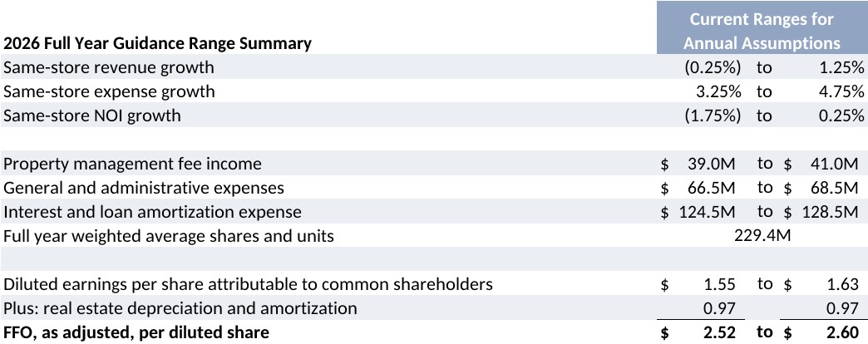Click the Same-store revenue growth row label
This screenshot has height=344, width=868.
[109, 67]
